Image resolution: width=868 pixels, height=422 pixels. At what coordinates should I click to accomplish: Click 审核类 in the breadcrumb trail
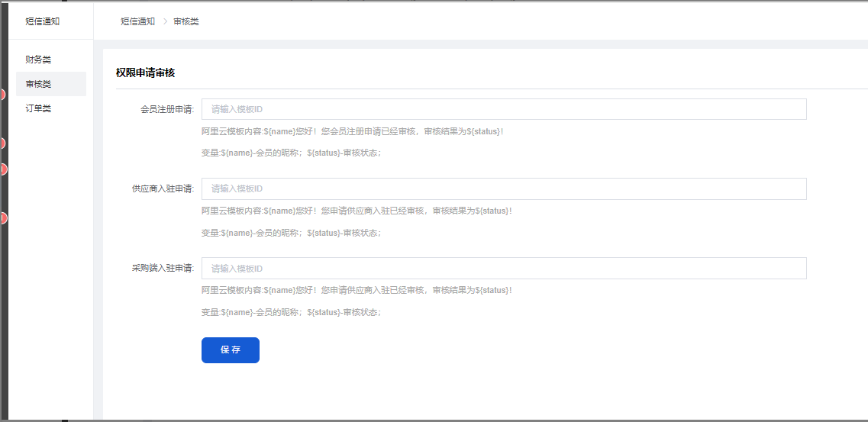click(x=186, y=21)
